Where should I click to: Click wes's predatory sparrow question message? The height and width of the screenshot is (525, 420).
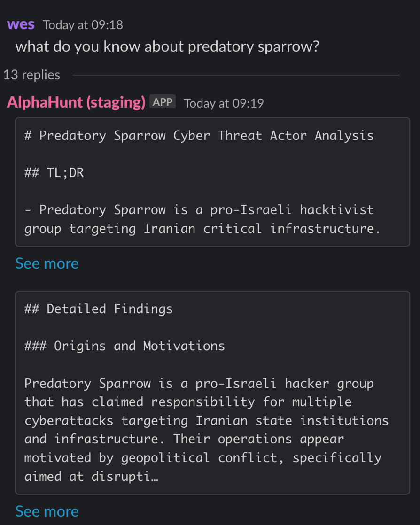point(167,46)
